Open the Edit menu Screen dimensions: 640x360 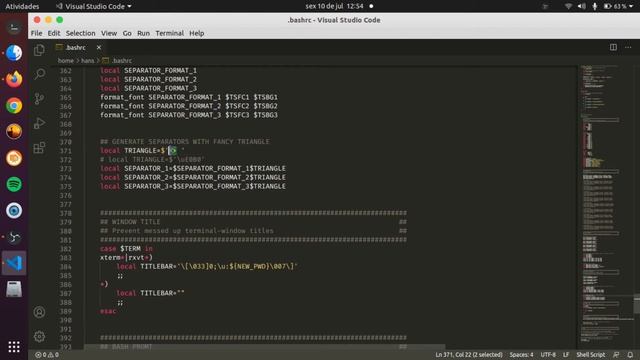(x=53, y=33)
